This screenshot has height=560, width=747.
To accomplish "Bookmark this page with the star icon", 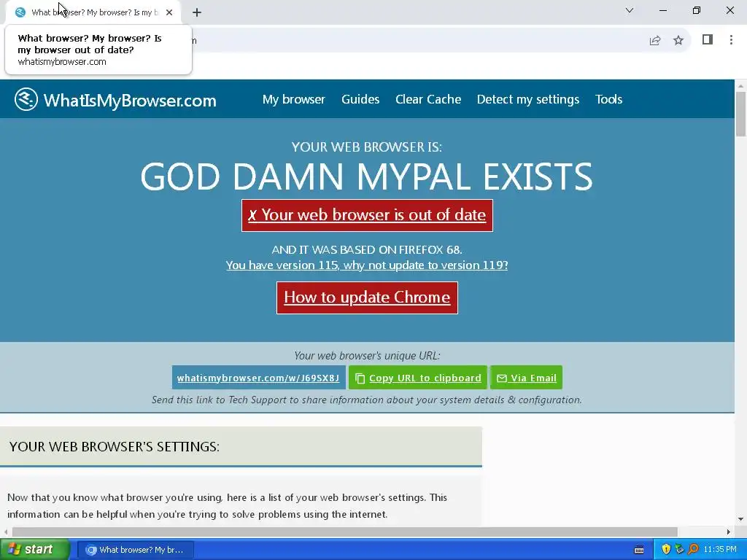I will tap(678, 41).
